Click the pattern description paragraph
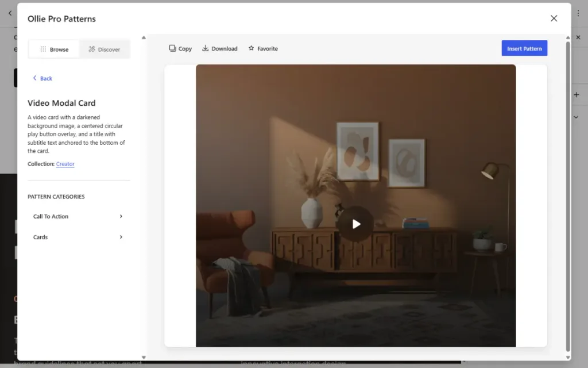The image size is (588, 368). click(x=76, y=134)
